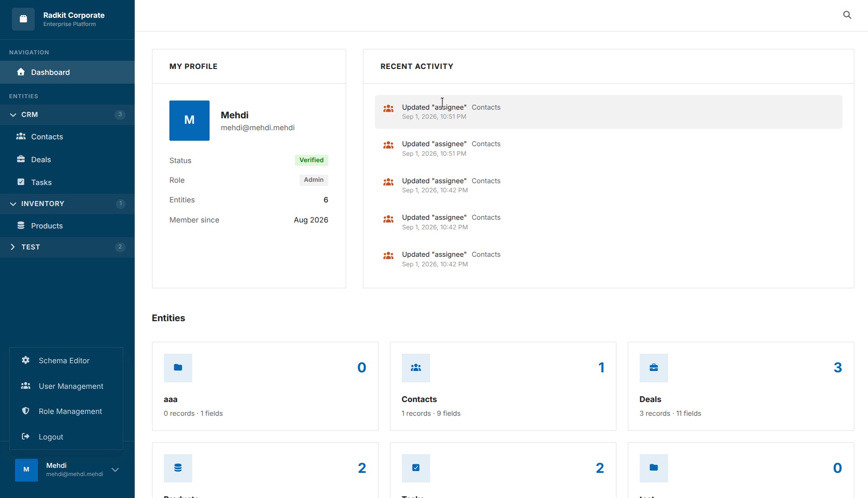This screenshot has width=868, height=498.
Task: Click the Role Management shield icon
Action: point(26,411)
